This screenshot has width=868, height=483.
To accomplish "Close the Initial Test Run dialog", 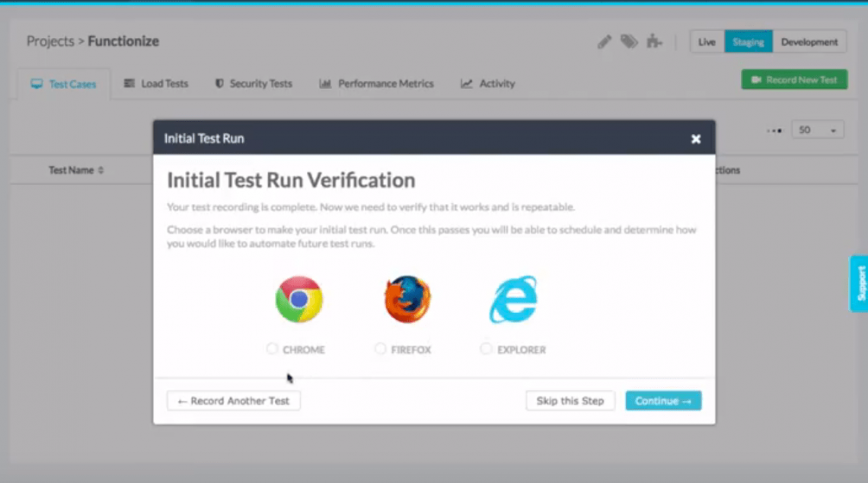I will tap(696, 139).
